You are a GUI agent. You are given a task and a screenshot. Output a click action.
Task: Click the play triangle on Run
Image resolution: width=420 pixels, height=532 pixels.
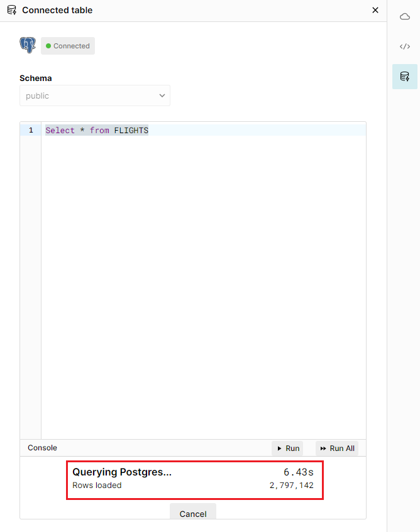tap(280, 448)
